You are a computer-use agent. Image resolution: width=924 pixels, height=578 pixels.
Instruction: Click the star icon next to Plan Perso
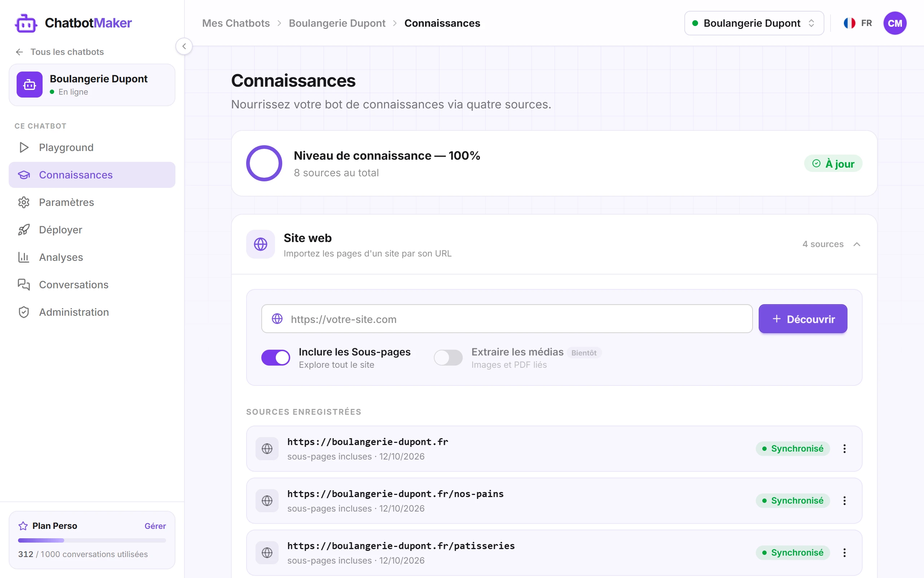23,526
